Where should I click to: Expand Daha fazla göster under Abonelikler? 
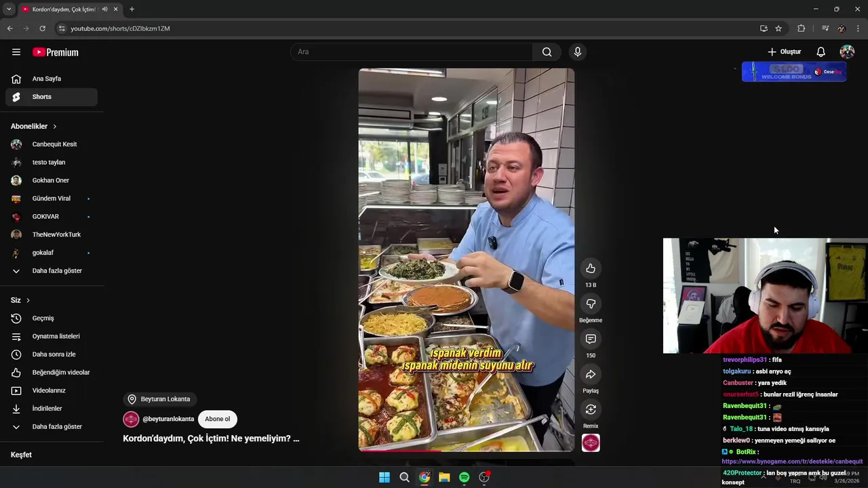52,270
